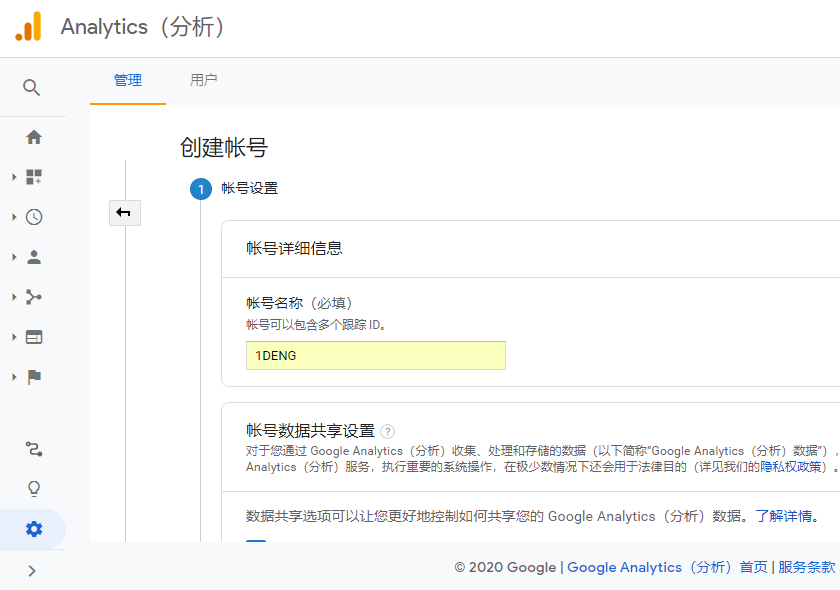Open the Behavior reports icon

click(33, 337)
